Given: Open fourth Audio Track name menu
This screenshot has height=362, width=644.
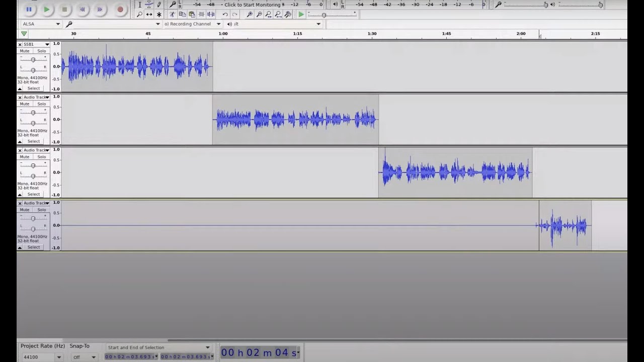Looking at the screenshot, I should point(36,203).
